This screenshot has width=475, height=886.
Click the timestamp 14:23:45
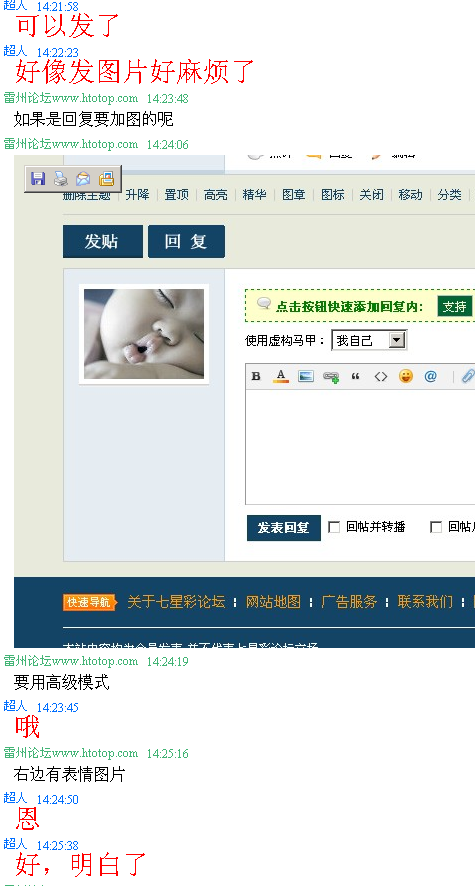pyautogui.click(x=58, y=707)
